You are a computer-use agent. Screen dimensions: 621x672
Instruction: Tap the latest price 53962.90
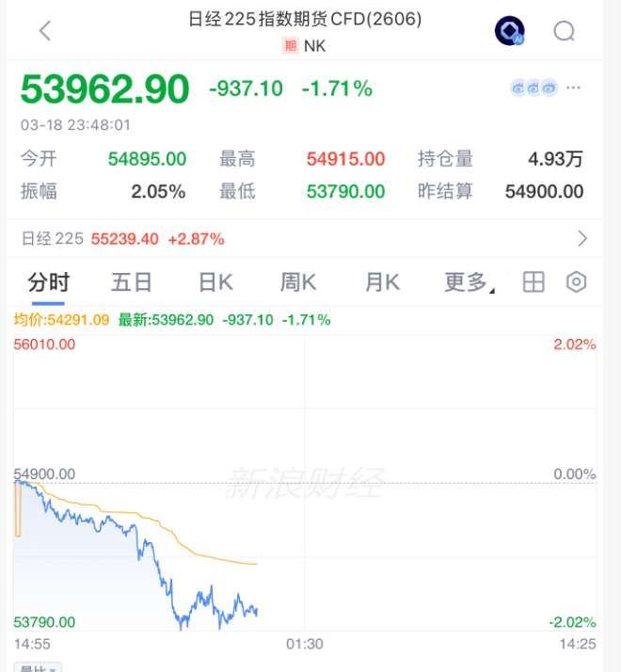(105, 89)
